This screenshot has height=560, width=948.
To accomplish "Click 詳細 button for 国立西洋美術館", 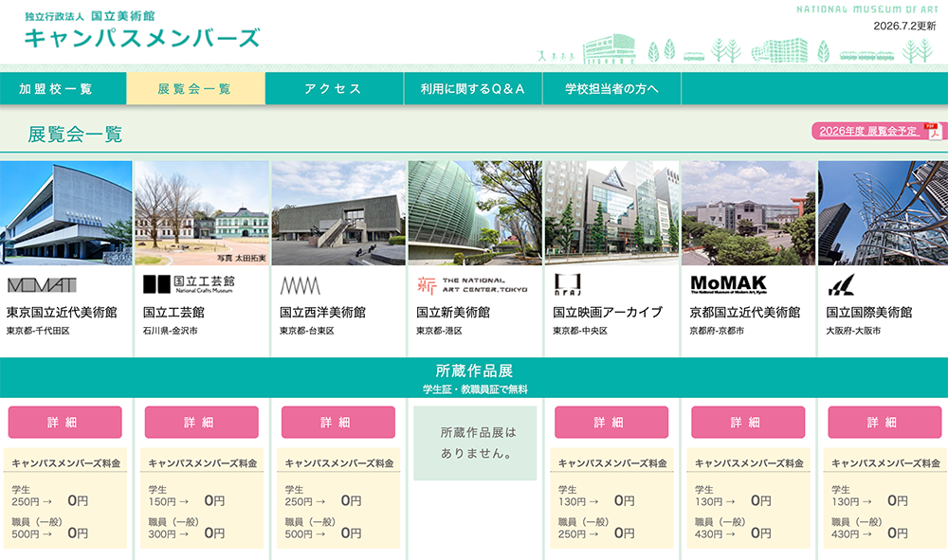I will 338,422.
